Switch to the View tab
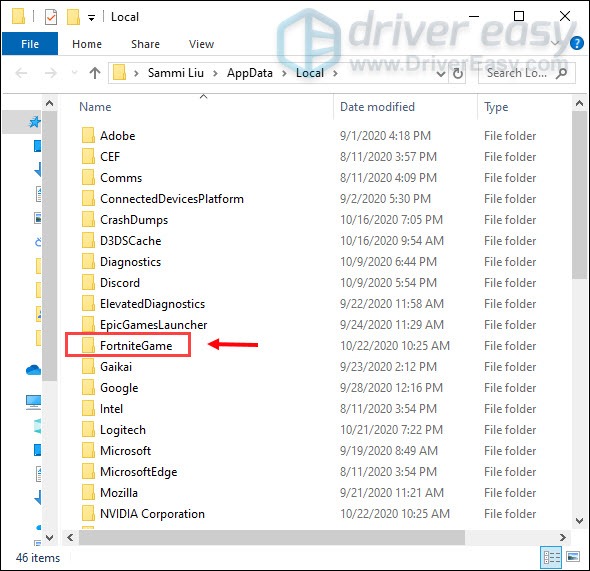 [x=201, y=44]
